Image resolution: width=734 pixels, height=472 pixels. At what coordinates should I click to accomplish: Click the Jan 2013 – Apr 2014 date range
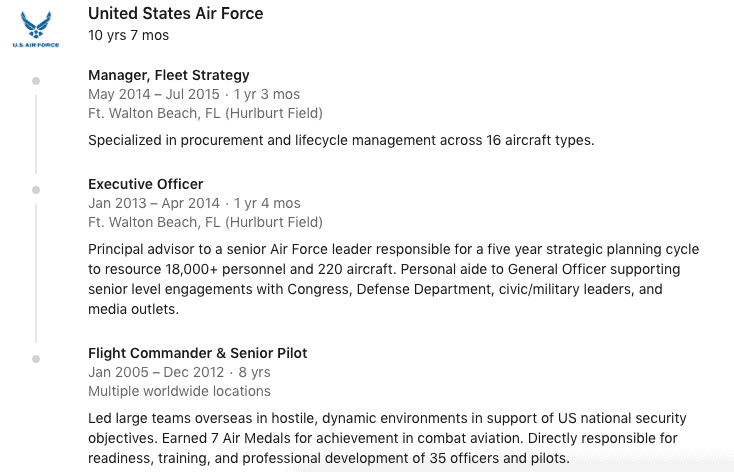click(x=154, y=203)
